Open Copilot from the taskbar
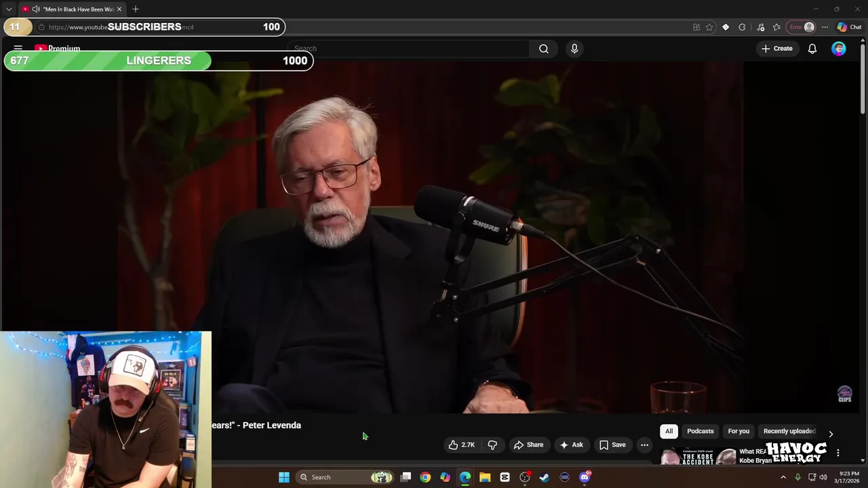This screenshot has height=488, width=868. pos(445,477)
